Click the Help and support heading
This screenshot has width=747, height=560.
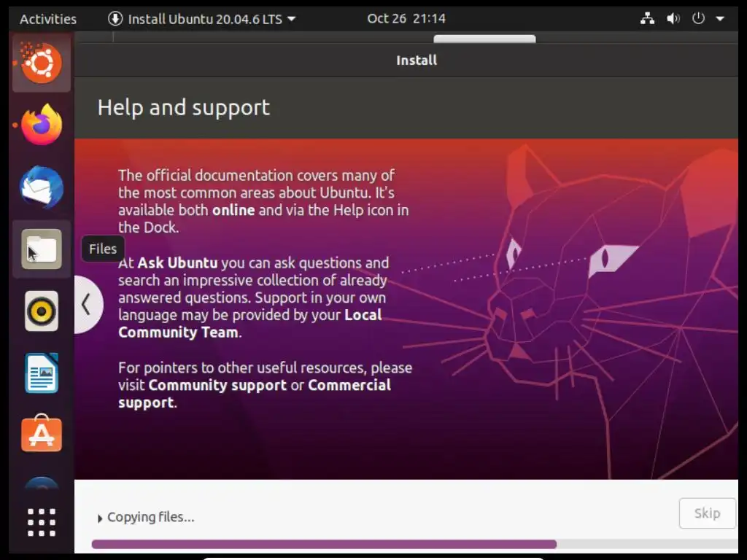(183, 108)
